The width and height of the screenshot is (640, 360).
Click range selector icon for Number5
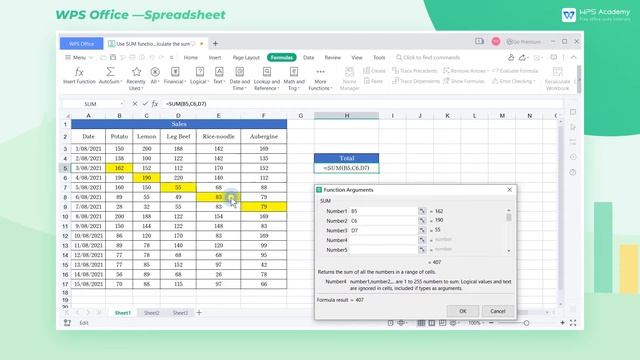tap(422, 250)
